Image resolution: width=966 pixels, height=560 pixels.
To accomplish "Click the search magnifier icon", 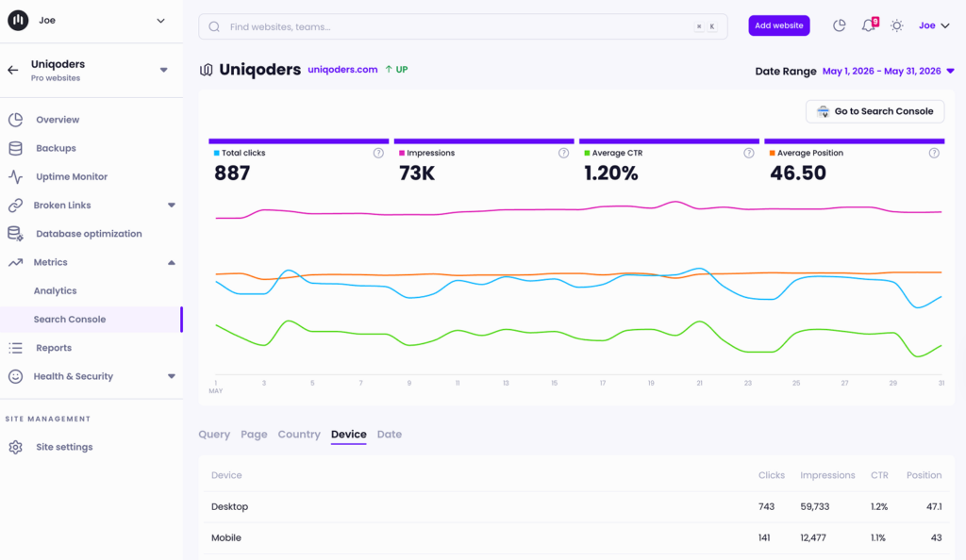I will point(214,26).
